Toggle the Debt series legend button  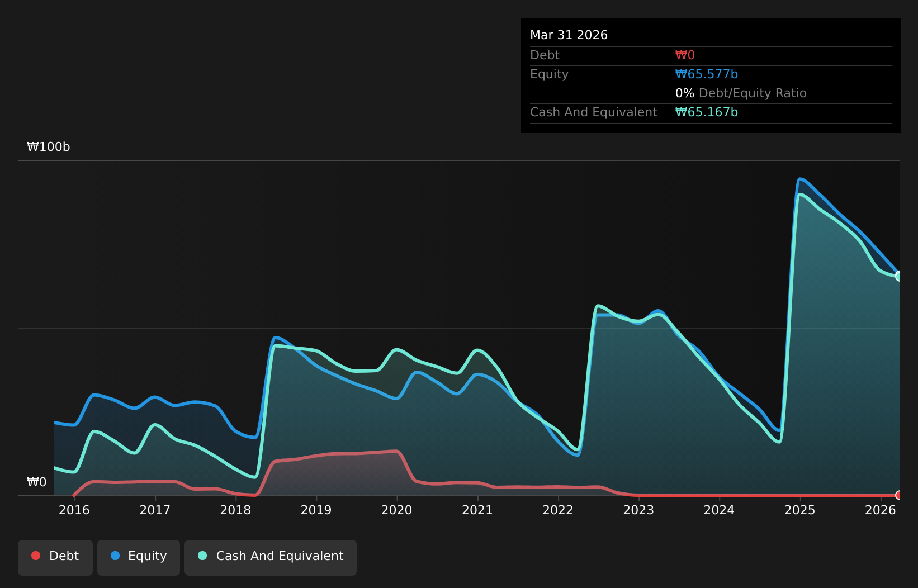(x=55, y=557)
